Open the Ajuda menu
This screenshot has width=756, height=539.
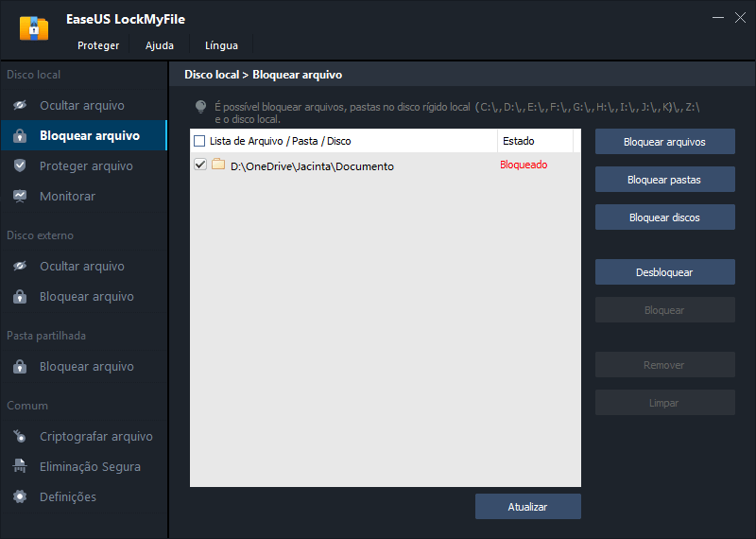point(160,45)
